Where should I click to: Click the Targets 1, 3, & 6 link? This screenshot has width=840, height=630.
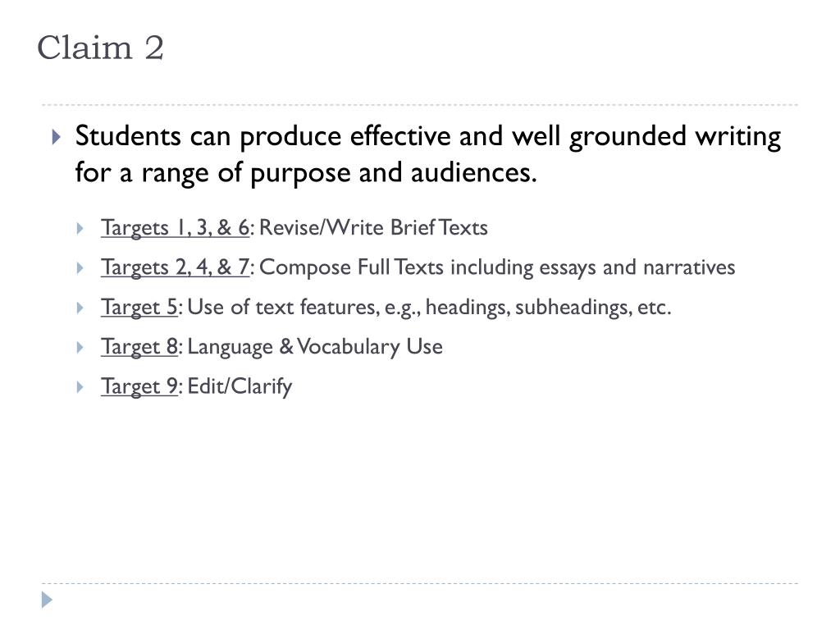176,228
